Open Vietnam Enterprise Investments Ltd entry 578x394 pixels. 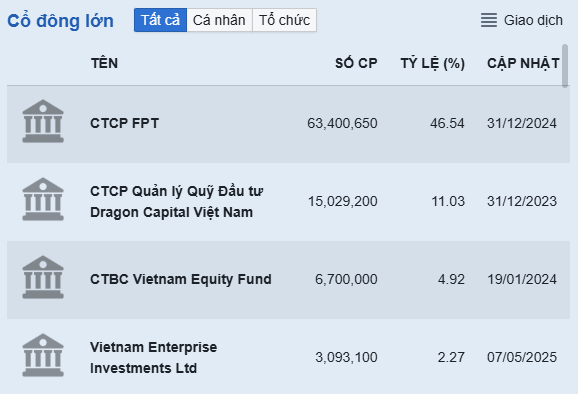[153, 358]
